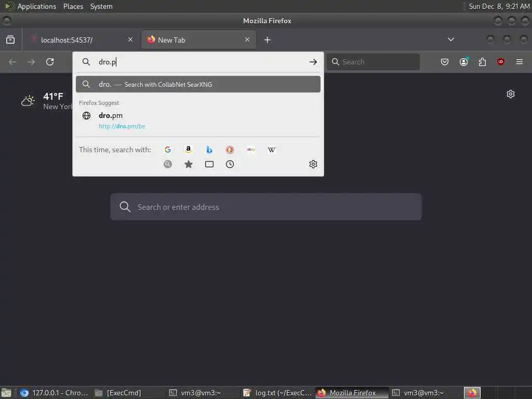Search this time with Google
This screenshot has width=532, height=399.
(168, 150)
